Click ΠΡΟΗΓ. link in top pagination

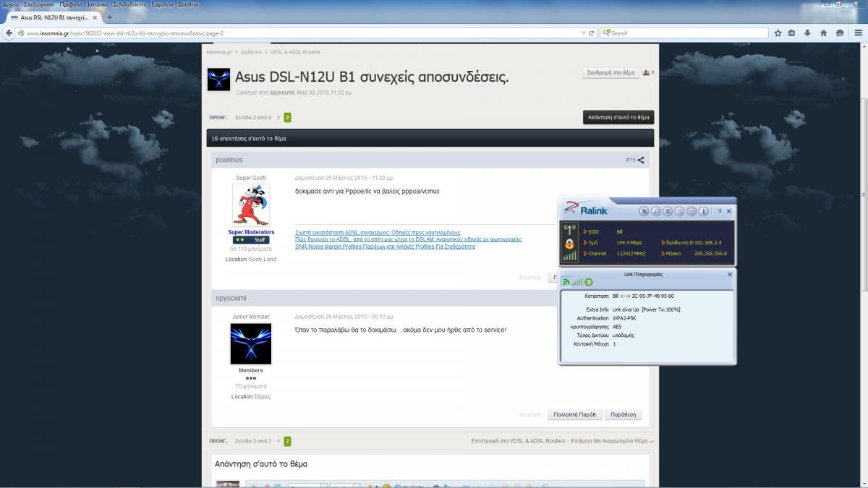click(218, 117)
